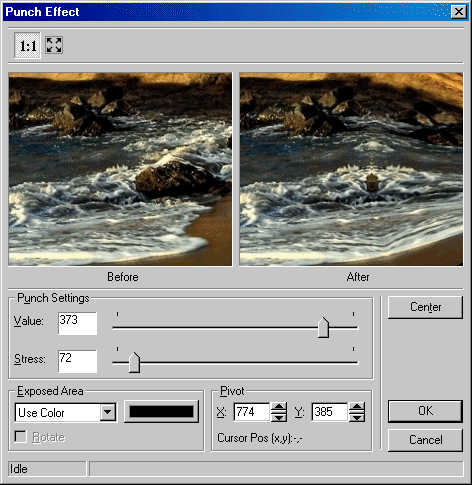This screenshot has height=485, width=472.
Task: Click the Stress input field showing 72
Action: pyautogui.click(x=77, y=361)
